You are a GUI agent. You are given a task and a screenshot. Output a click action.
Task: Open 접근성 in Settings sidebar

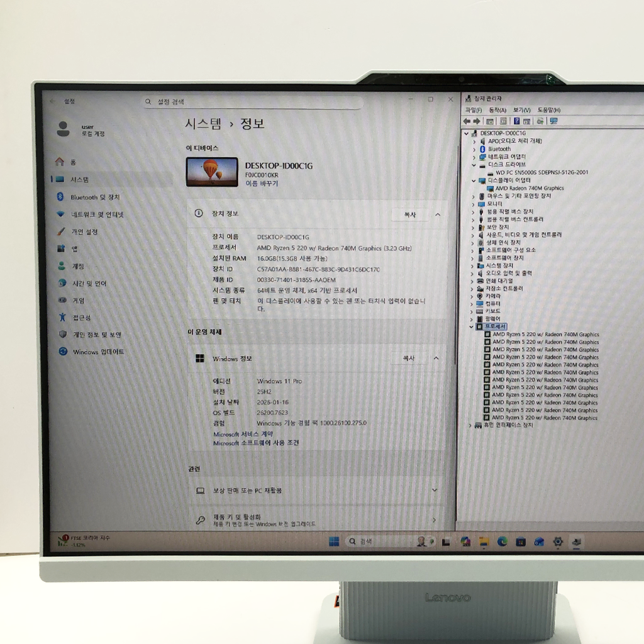click(x=75, y=318)
